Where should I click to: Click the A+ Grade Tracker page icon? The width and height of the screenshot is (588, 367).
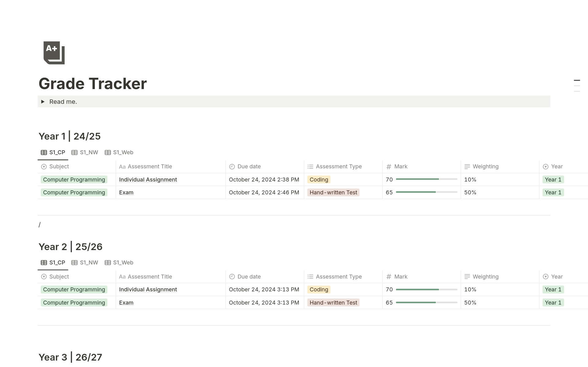pyautogui.click(x=54, y=53)
